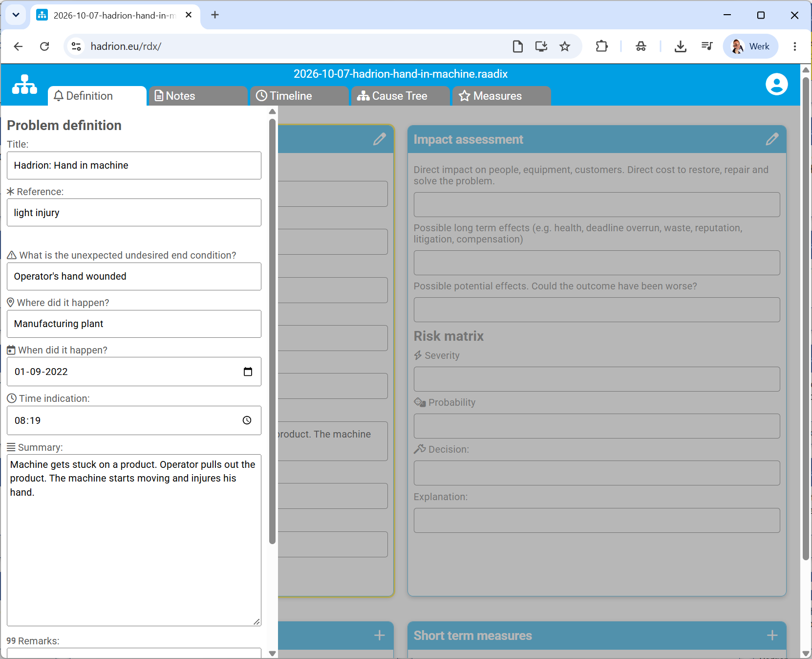The image size is (812, 659).
Task: Open the user account avatar icon
Action: 776,84
